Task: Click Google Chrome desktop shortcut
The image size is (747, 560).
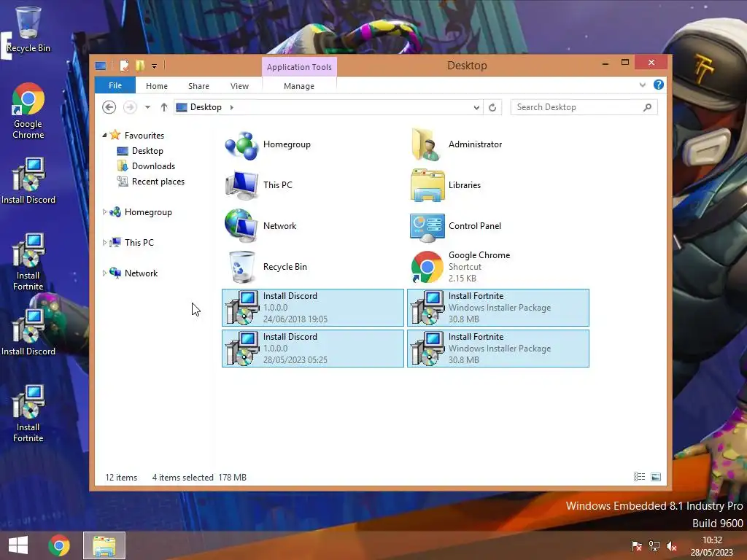Action: coord(28,111)
